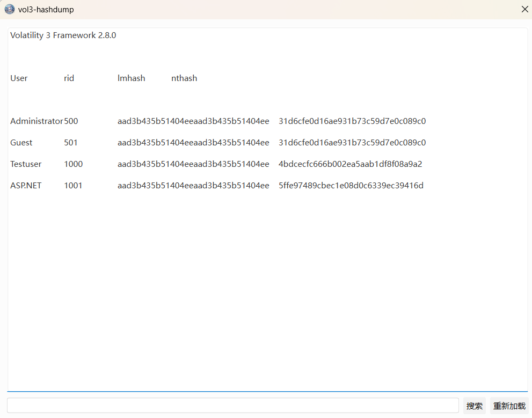Click the 重新加载 reload button
This screenshot has width=532, height=418.
pyautogui.click(x=509, y=406)
